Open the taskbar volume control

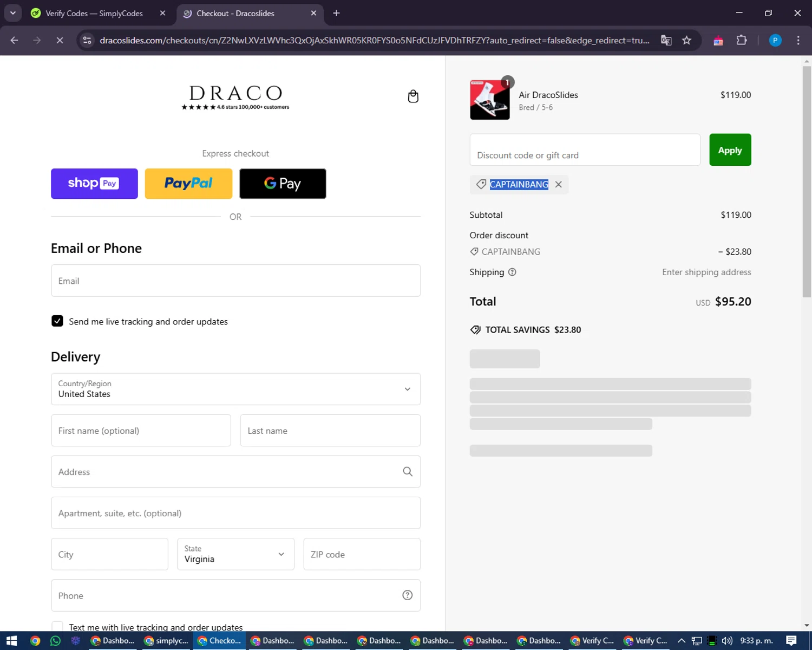(727, 641)
